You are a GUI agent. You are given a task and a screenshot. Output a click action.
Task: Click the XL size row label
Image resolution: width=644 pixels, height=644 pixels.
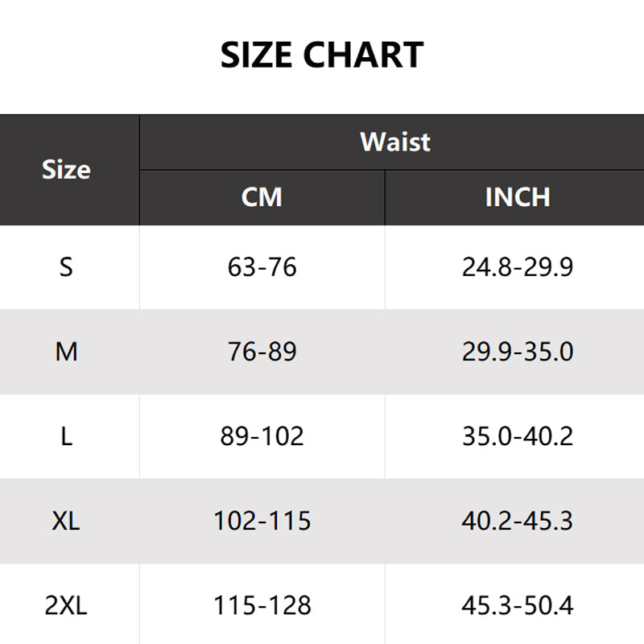[x=66, y=521]
